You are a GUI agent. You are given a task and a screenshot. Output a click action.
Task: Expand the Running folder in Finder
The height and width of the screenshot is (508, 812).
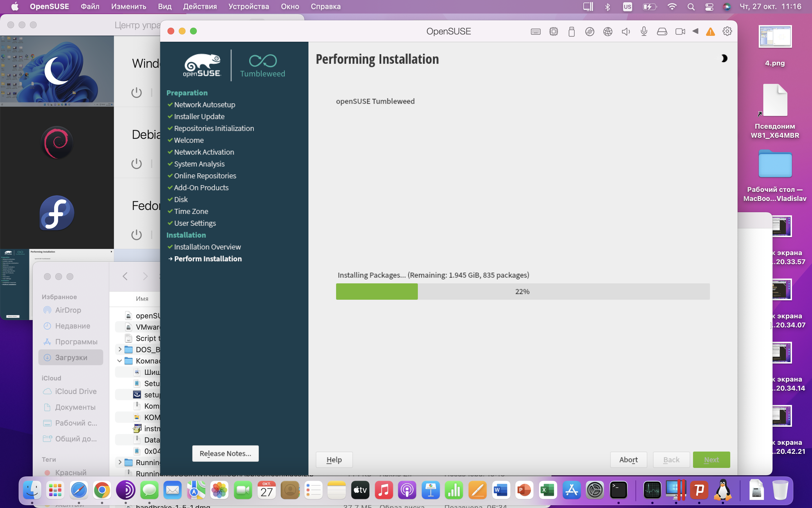[x=120, y=462]
